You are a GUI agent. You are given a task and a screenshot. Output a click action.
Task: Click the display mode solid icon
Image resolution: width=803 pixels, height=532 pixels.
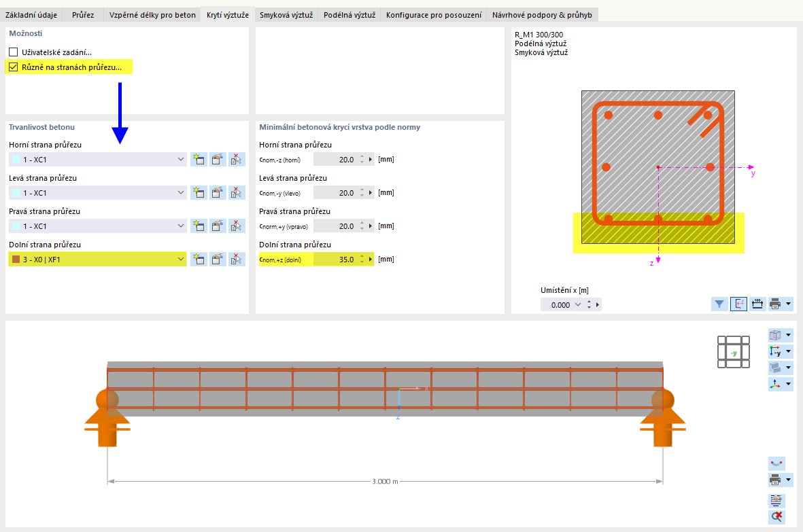point(775,368)
